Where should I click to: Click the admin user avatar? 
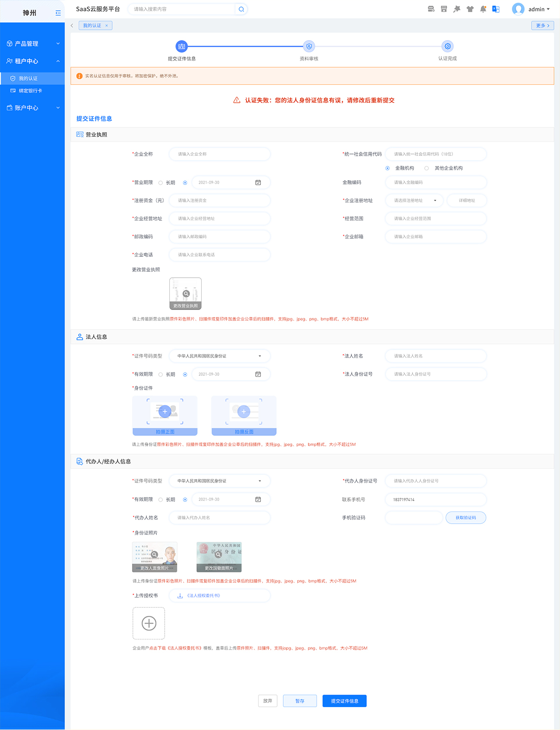(518, 9)
